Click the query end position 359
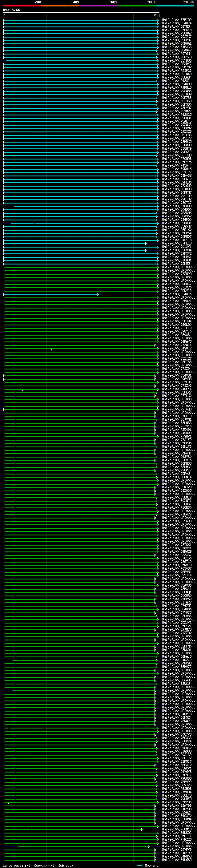Image resolution: width=197 pixels, height=868 pixels. [155, 15]
